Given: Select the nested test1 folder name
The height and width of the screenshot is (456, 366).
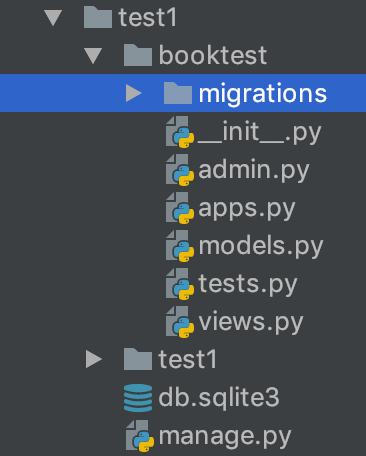Looking at the screenshot, I should click(x=188, y=359).
